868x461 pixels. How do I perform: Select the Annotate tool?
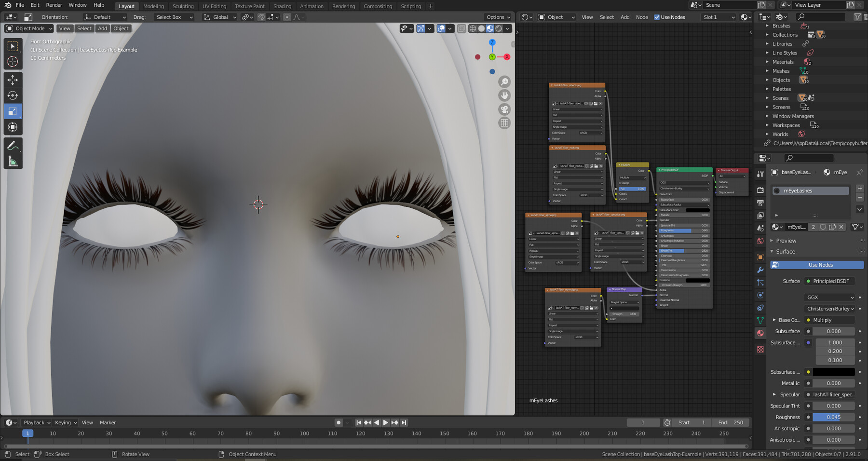click(13, 146)
